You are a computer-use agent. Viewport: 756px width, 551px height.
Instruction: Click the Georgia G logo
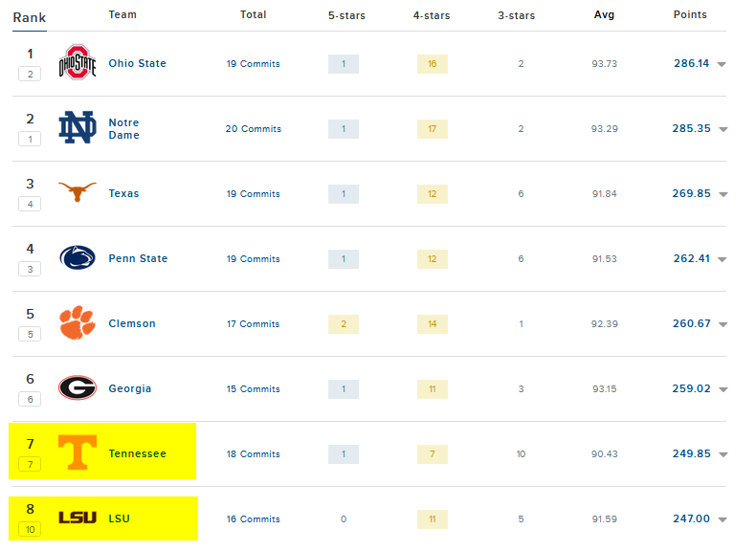tap(78, 388)
